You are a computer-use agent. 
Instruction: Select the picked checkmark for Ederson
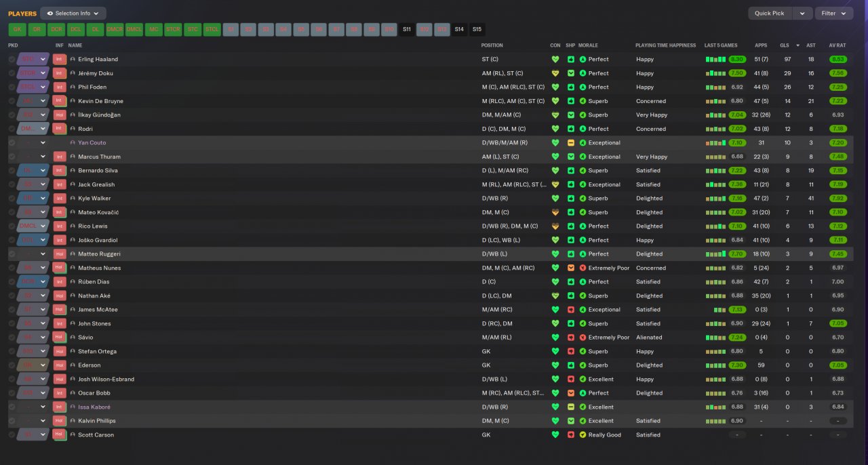12,365
